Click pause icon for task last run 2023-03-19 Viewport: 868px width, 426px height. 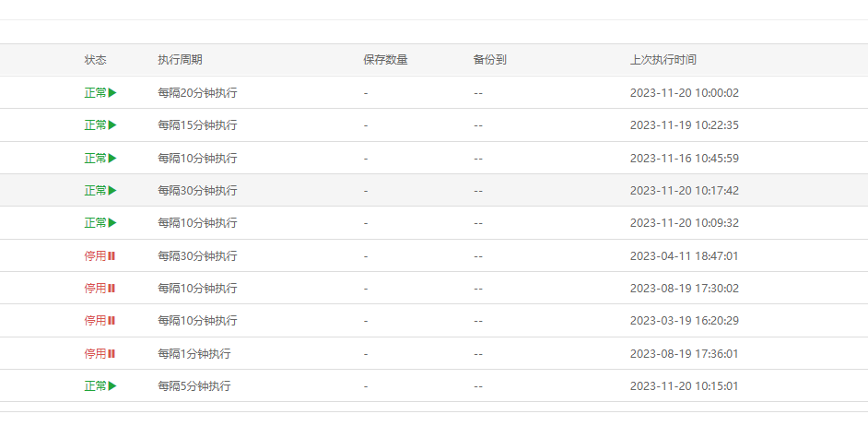tap(111, 321)
